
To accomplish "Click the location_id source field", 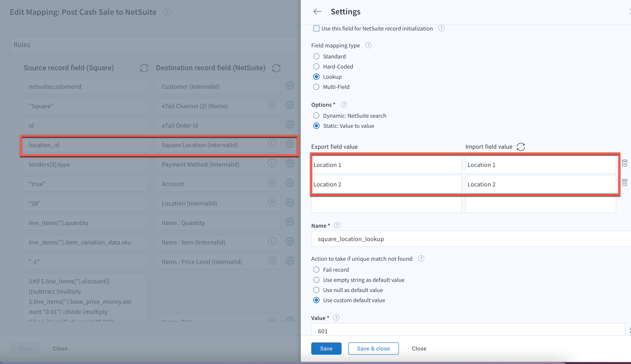I will tap(85, 145).
